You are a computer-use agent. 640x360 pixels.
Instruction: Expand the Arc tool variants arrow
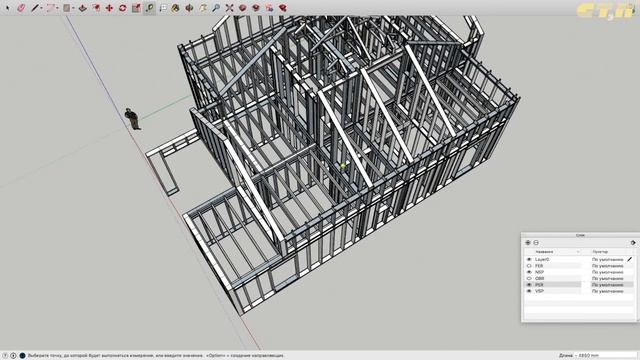pyautogui.click(x=57, y=8)
